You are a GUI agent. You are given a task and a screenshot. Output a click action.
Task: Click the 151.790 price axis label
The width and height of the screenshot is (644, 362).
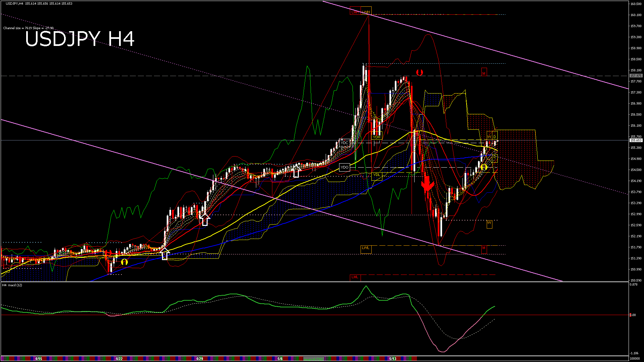pyautogui.click(x=636, y=247)
